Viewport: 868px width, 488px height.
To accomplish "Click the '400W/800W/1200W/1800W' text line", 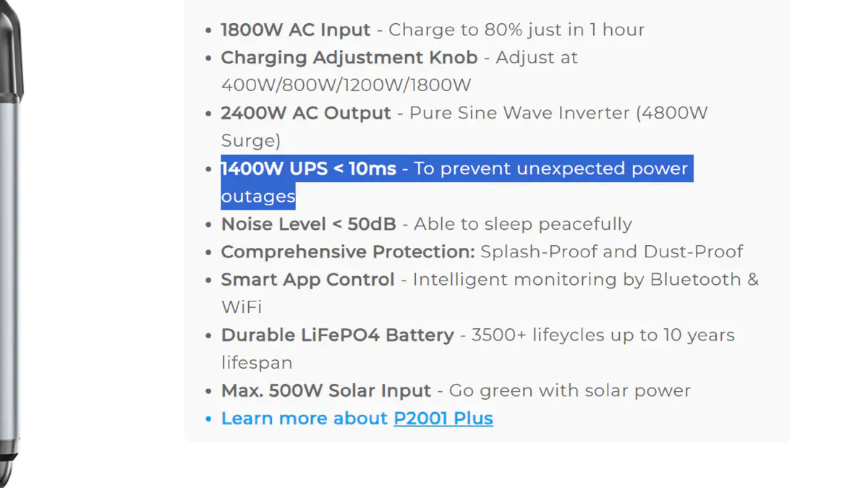I will pyautogui.click(x=346, y=85).
